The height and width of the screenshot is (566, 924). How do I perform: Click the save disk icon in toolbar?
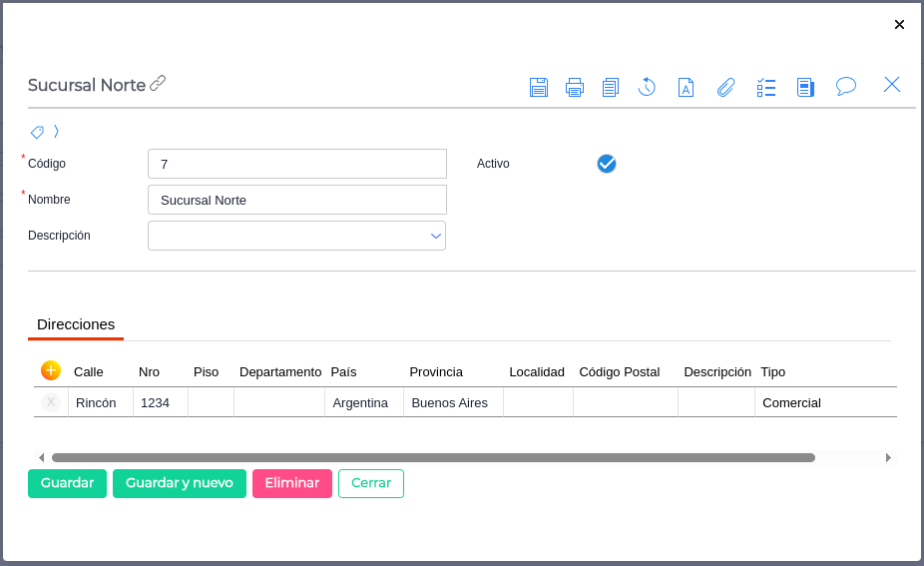(539, 87)
